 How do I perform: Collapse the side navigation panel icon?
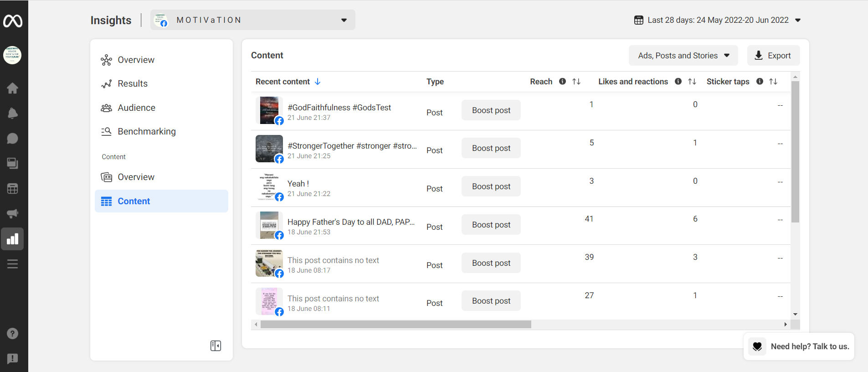[x=216, y=346]
